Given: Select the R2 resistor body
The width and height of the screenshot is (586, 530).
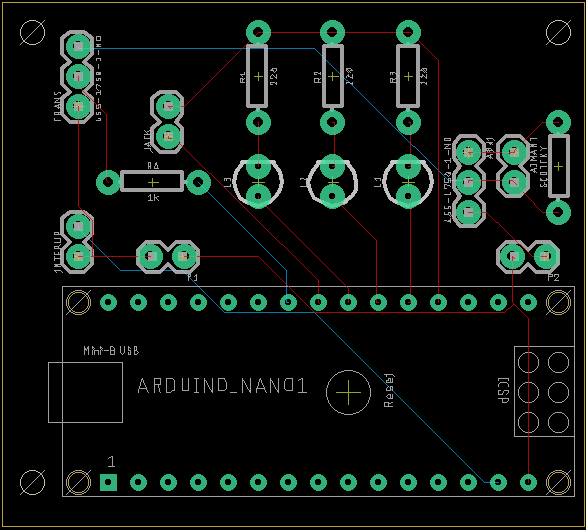Looking at the screenshot, I should [x=333, y=76].
